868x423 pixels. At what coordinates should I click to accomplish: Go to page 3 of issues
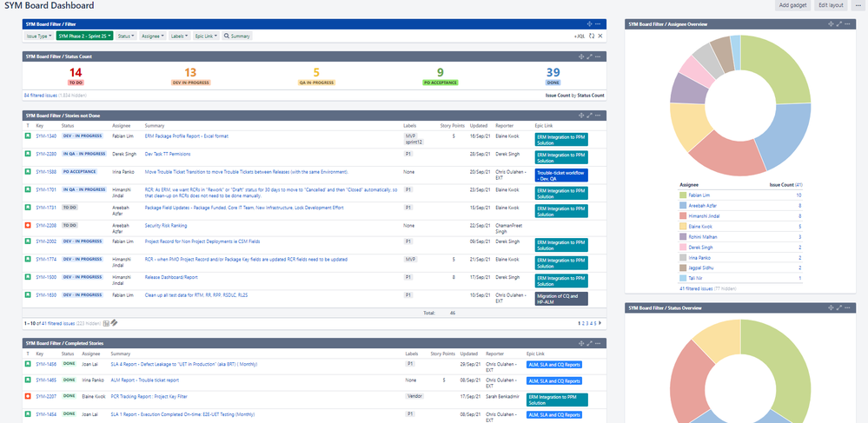tap(587, 323)
